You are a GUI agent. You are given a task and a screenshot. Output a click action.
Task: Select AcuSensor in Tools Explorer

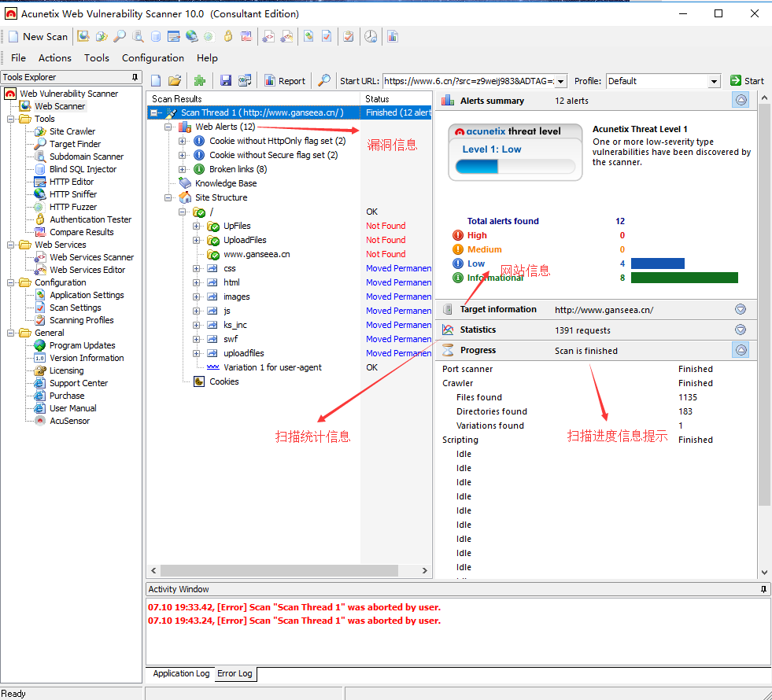pyautogui.click(x=69, y=421)
